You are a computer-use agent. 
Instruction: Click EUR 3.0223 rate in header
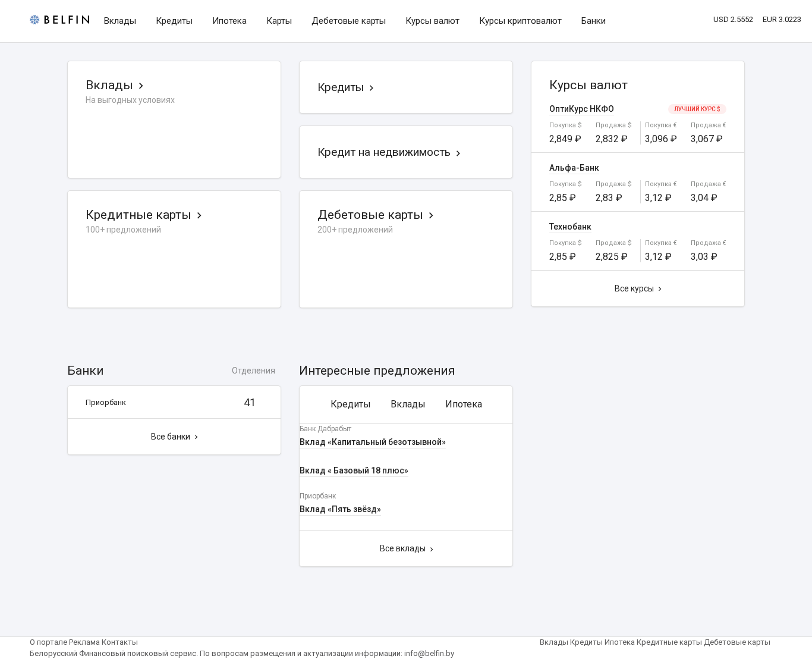coord(782,20)
